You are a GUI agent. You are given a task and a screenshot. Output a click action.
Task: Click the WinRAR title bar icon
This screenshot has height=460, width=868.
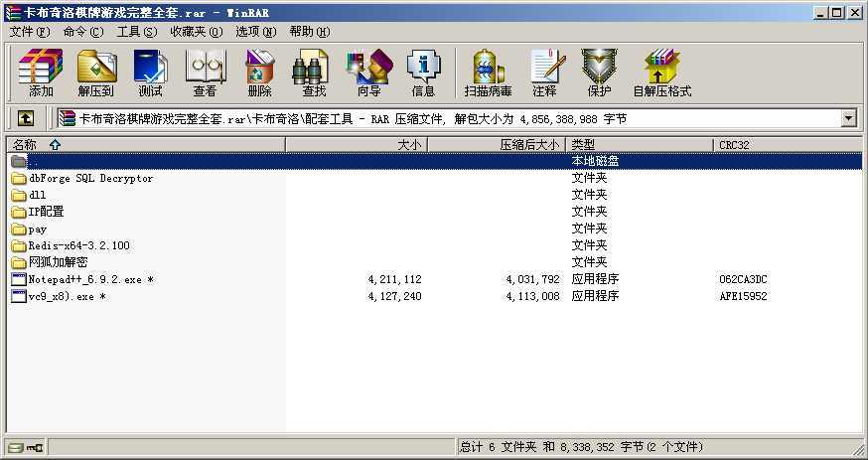[13, 13]
